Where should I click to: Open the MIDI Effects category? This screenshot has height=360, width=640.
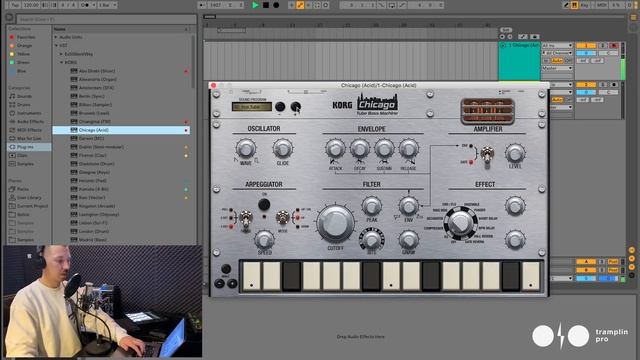click(x=29, y=130)
